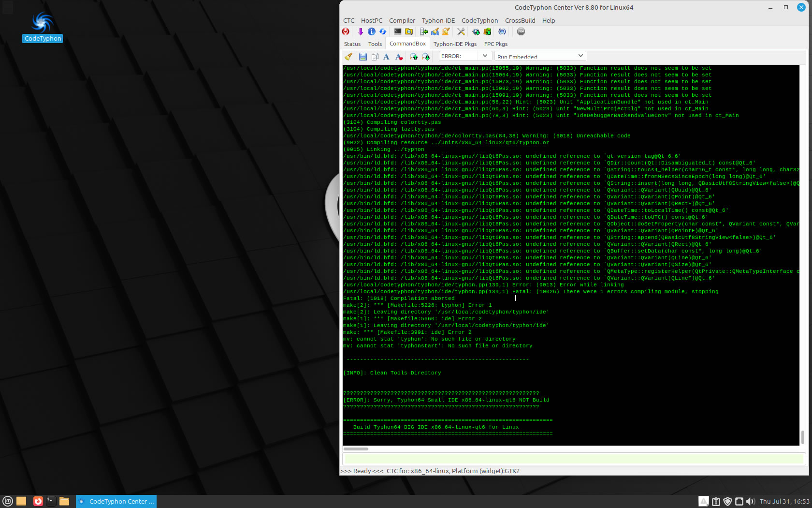
Task: Open the CTC menu
Action: click(349, 20)
